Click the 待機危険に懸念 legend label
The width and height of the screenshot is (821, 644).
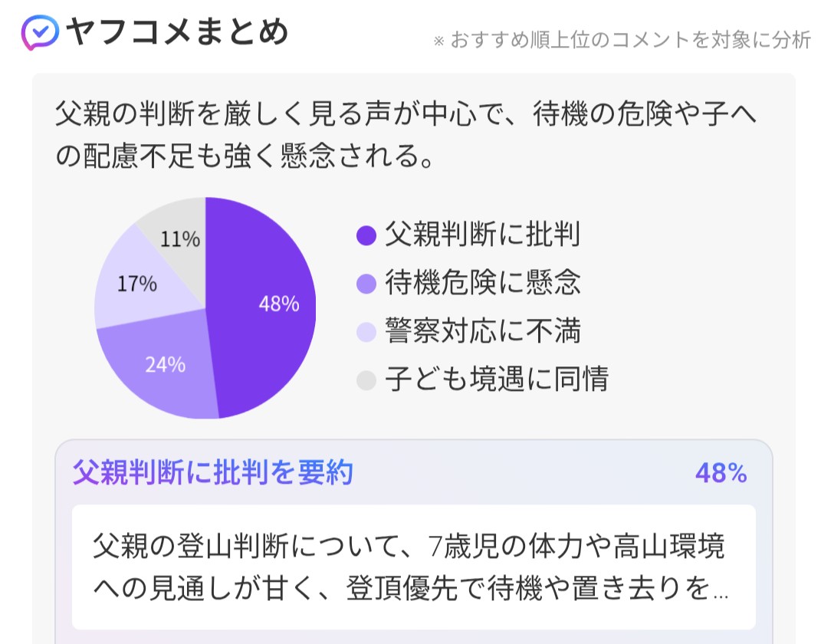pyautogui.click(x=482, y=283)
